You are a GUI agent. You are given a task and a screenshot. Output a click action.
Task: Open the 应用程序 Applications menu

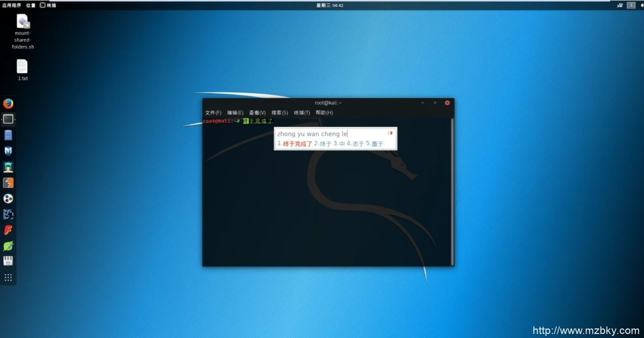(12, 5)
